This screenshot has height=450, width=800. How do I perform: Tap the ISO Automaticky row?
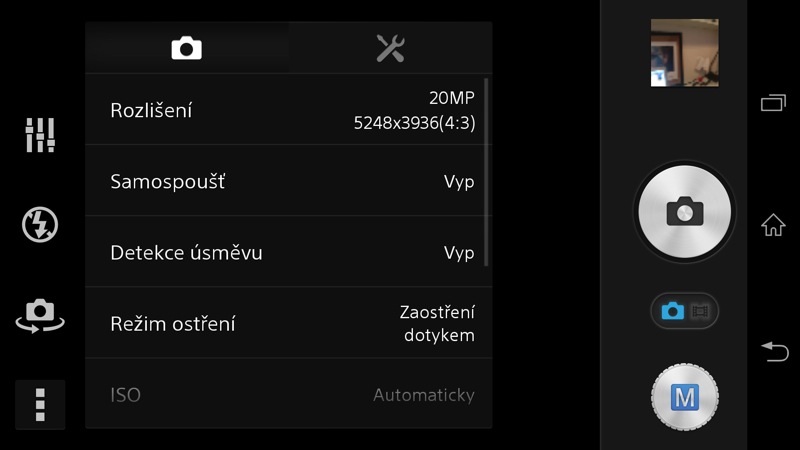[289, 394]
